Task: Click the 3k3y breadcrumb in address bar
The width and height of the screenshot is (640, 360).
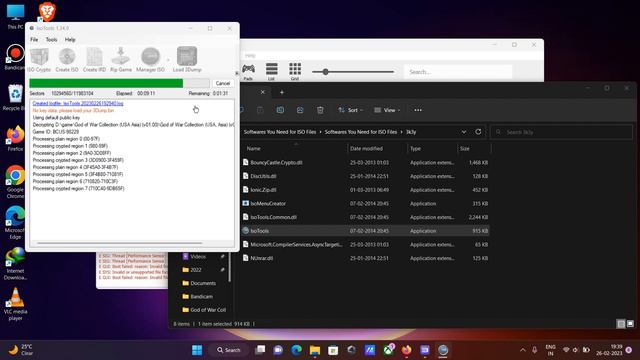Action: pos(411,132)
